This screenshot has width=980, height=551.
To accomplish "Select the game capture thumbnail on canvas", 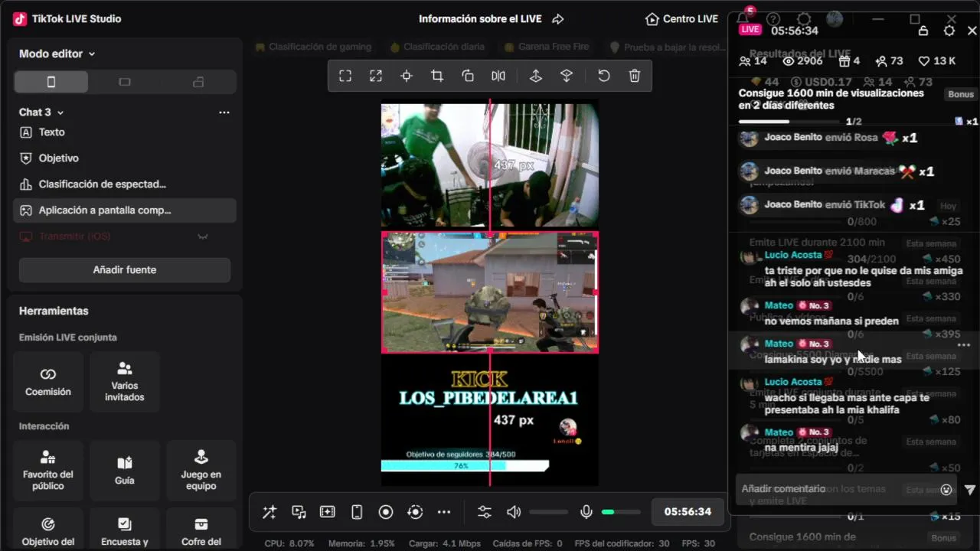I will point(490,292).
